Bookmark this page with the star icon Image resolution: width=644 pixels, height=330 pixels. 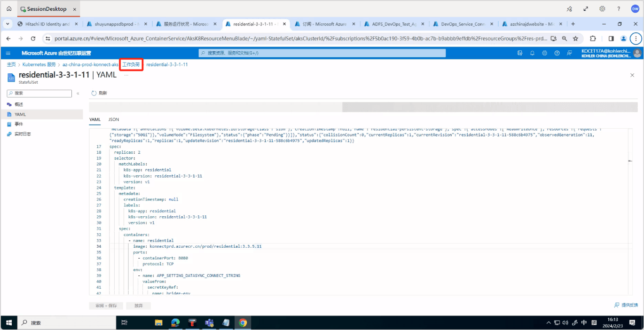575,39
